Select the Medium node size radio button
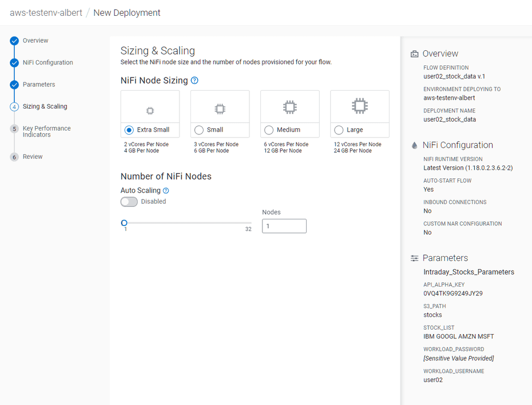The image size is (532, 405). pos(268,130)
